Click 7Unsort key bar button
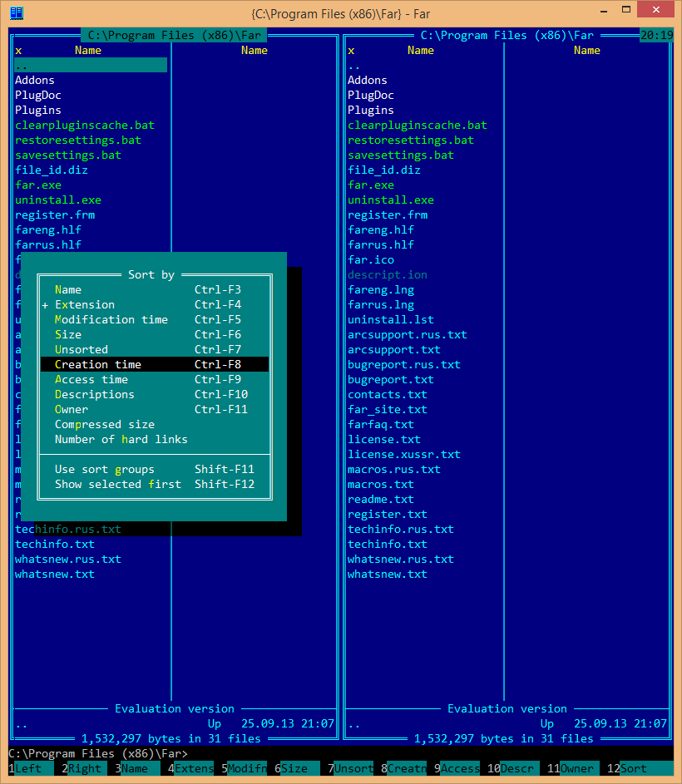 click(x=350, y=768)
